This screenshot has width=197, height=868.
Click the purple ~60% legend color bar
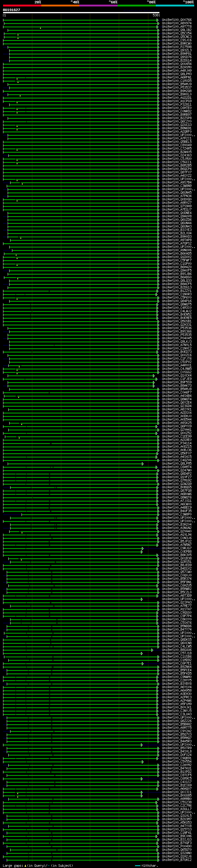(99, 6)
